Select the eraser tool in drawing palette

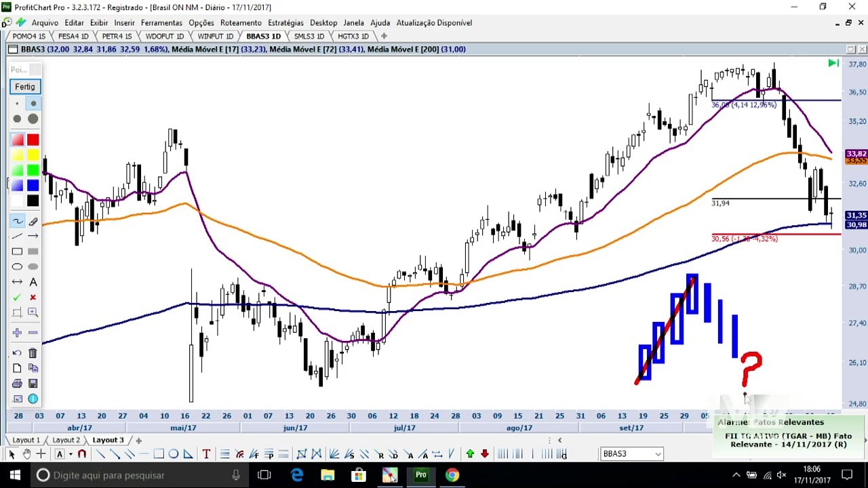(x=33, y=222)
